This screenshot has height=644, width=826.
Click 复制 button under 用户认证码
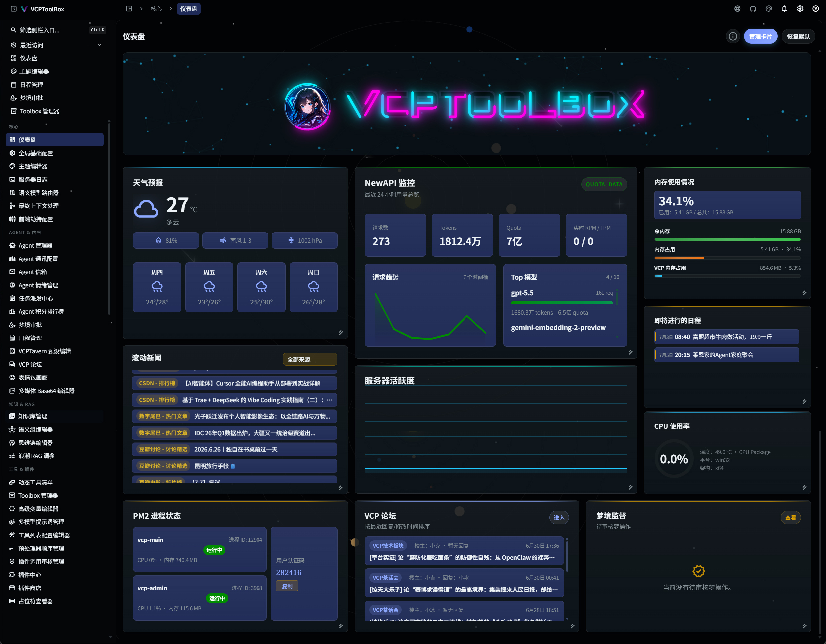(x=287, y=586)
